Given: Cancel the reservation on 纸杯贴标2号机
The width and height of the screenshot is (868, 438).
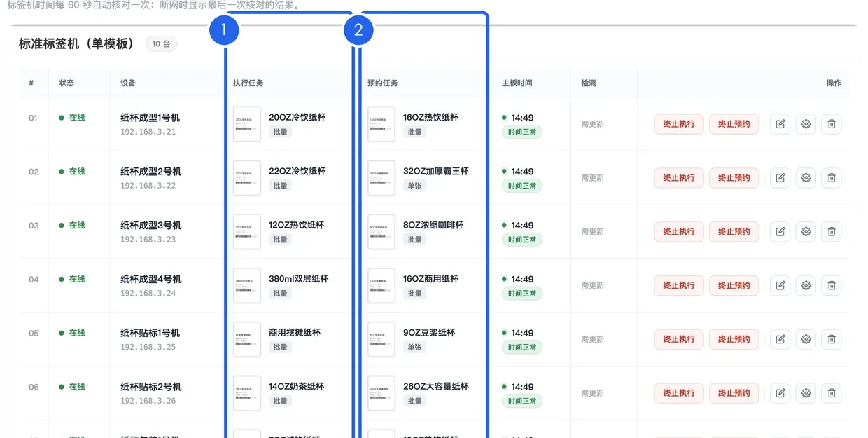Looking at the screenshot, I should point(734,393).
